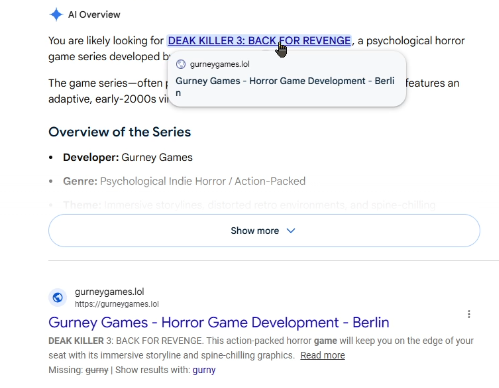Image resolution: width=499 pixels, height=388 pixels.
Task: Click the gurneygames.lol site name above the result
Action: pos(109,292)
